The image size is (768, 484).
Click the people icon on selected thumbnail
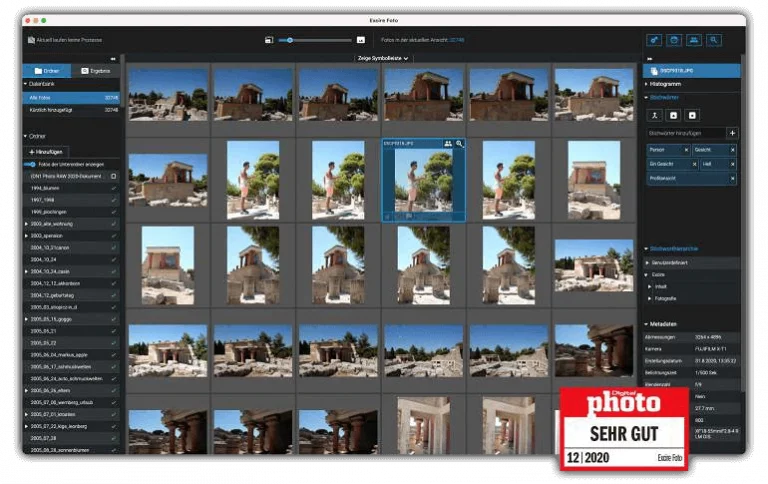coord(448,144)
